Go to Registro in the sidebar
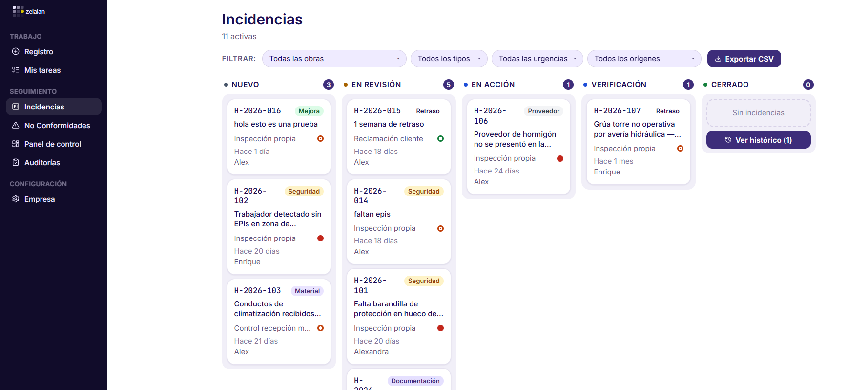The height and width of the screenshot is (390, 868). (x=54, y=51)
